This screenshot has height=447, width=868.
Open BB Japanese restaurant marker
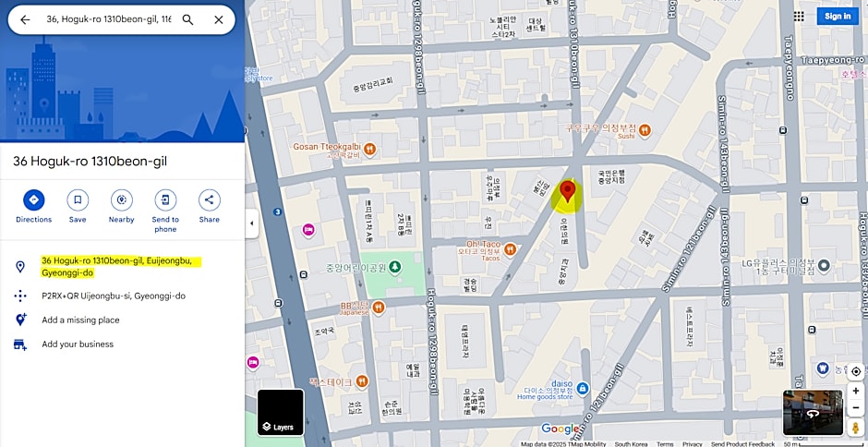(x=379, y=308)
